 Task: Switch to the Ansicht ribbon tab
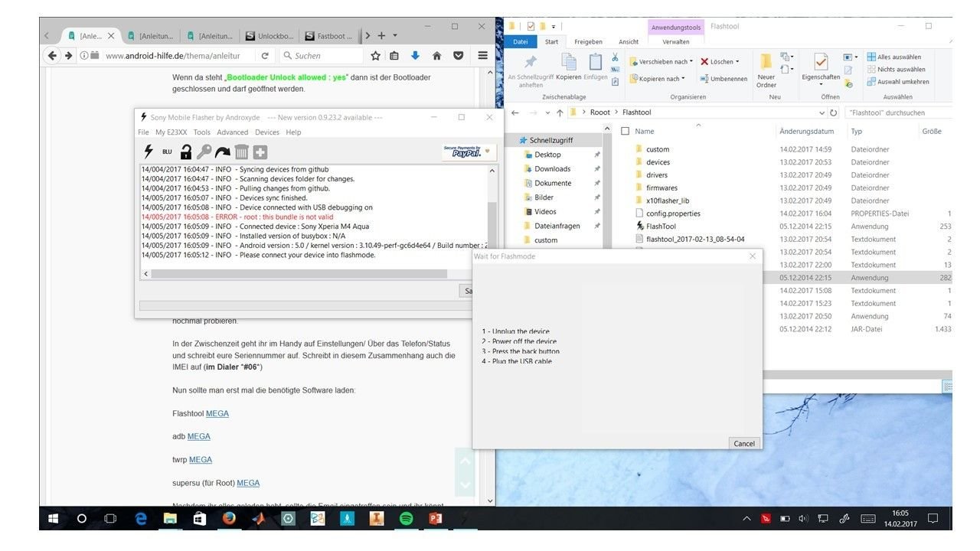click(x=629, y=42)
